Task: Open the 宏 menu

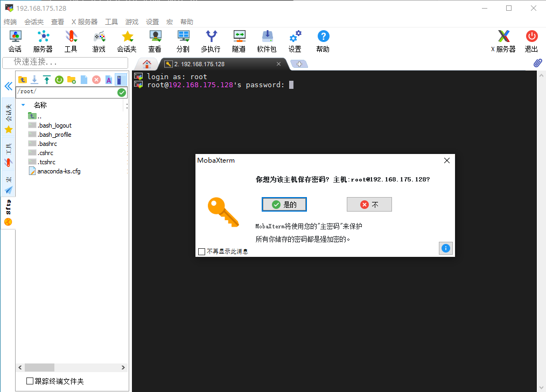Action: 169,22
